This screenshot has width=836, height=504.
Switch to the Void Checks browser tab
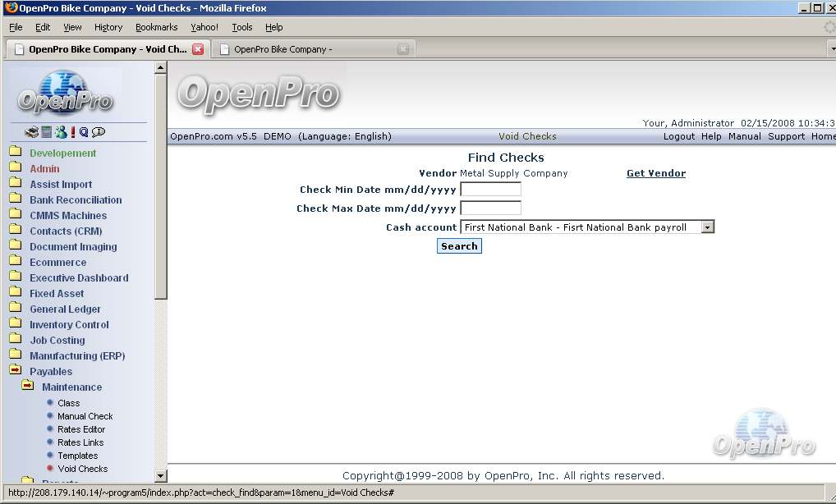point(107,49)
